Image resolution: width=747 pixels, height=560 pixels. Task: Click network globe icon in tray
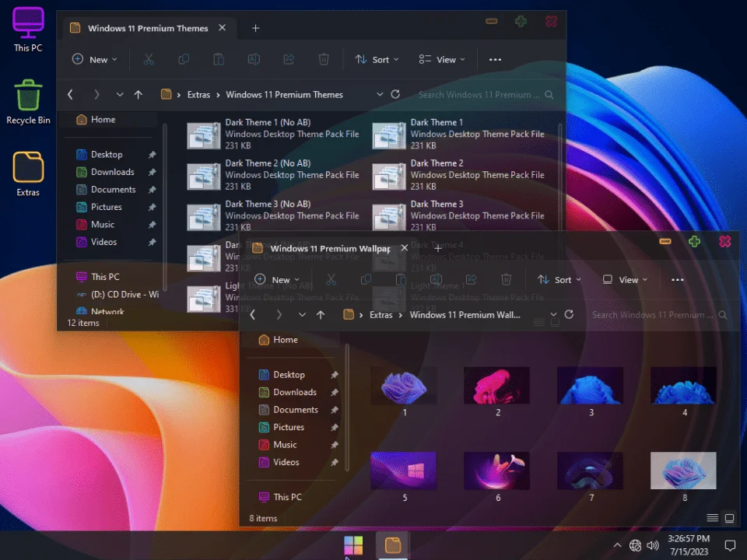tap(635, 545)
